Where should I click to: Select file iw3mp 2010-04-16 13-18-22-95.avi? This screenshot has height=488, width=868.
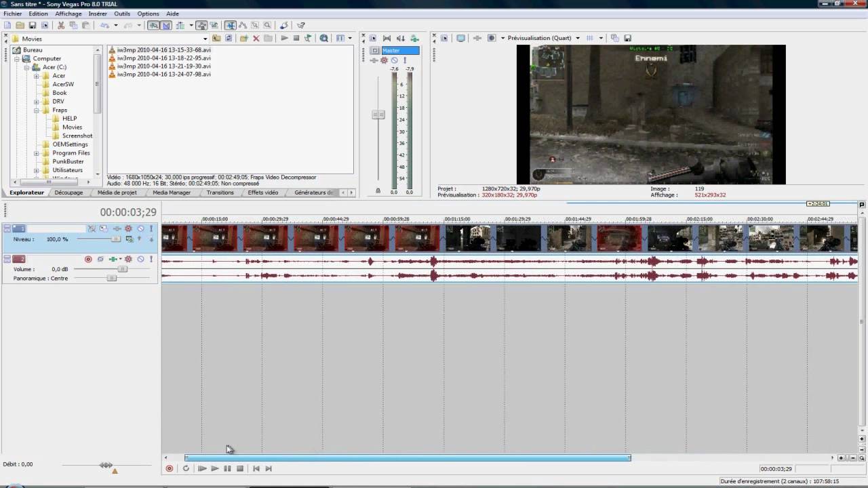coord(163,58)
